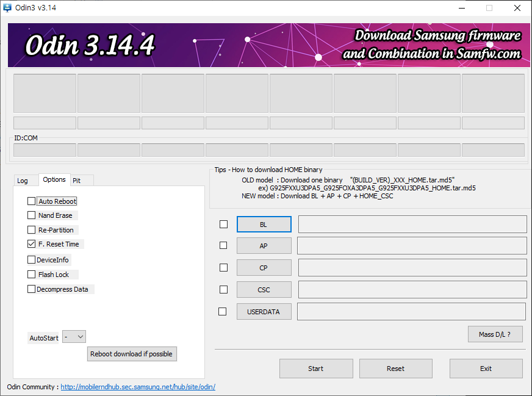
Task: Uncheck F. Reset Time option
Action: [x=31, y=243]
